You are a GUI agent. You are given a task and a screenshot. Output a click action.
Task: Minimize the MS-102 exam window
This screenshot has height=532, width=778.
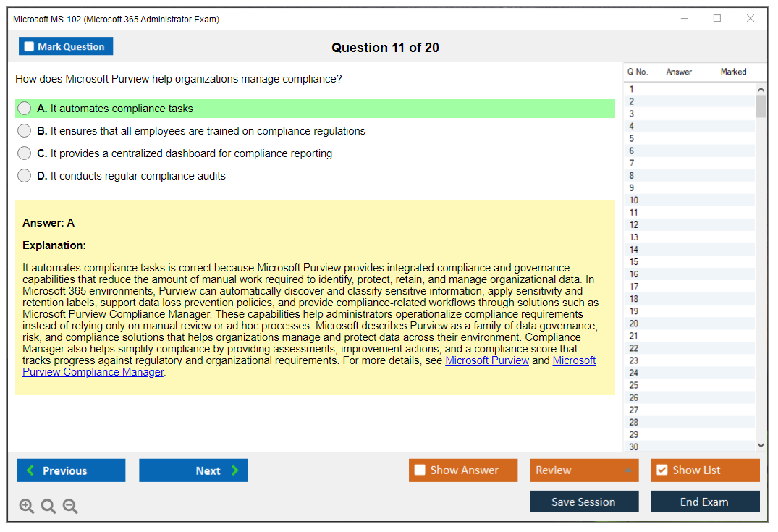coord(684,18)
